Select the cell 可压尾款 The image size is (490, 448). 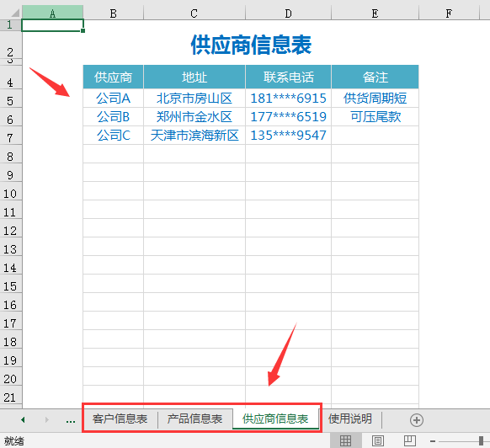(375, 116)
